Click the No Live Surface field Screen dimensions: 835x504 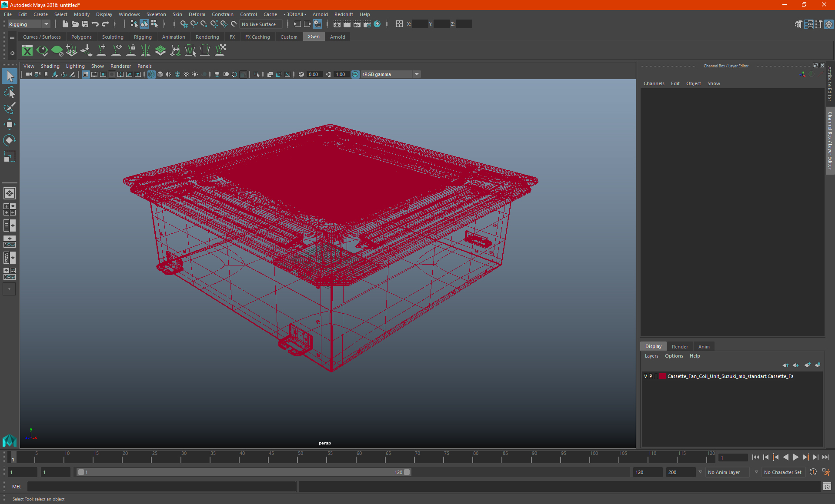click(x=261, y=24)
